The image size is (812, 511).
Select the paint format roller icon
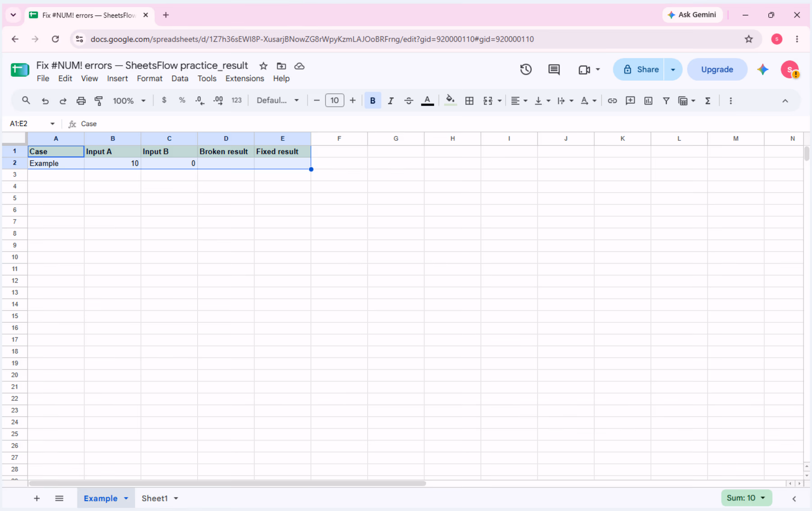tap(98, 101)
